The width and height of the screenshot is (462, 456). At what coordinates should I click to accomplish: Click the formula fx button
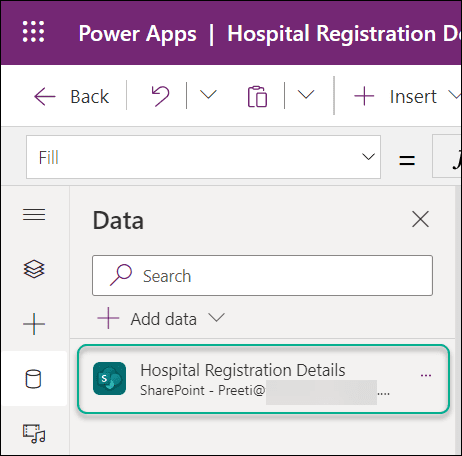click(447, 157)
